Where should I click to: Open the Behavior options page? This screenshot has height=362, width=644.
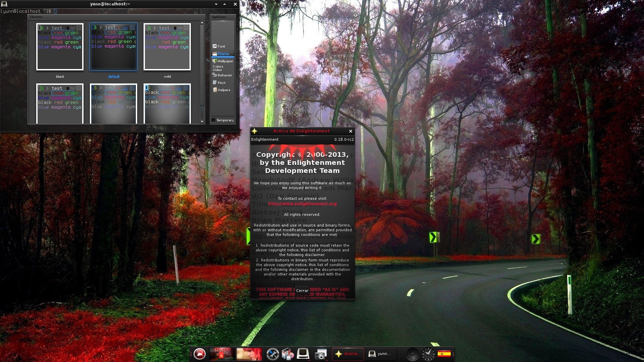pyautogui.click(x=223, y=75)
